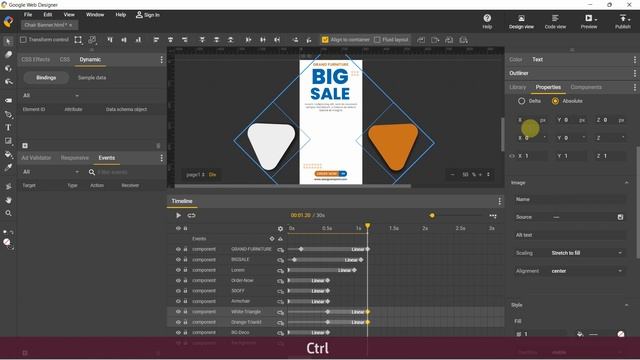Select the Delta radio button
Viewport: 640px width, 360px height.
pyautogui.click(x=521, y=101)
